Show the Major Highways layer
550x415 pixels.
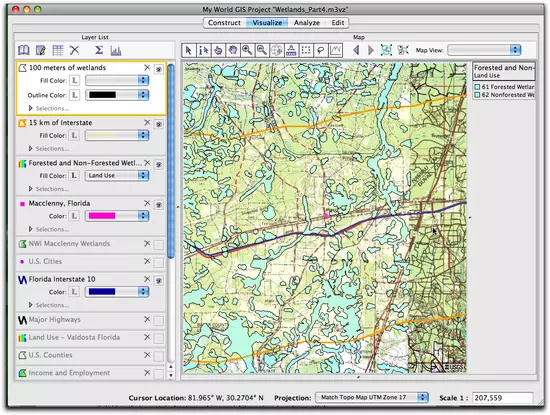point(159,320)
